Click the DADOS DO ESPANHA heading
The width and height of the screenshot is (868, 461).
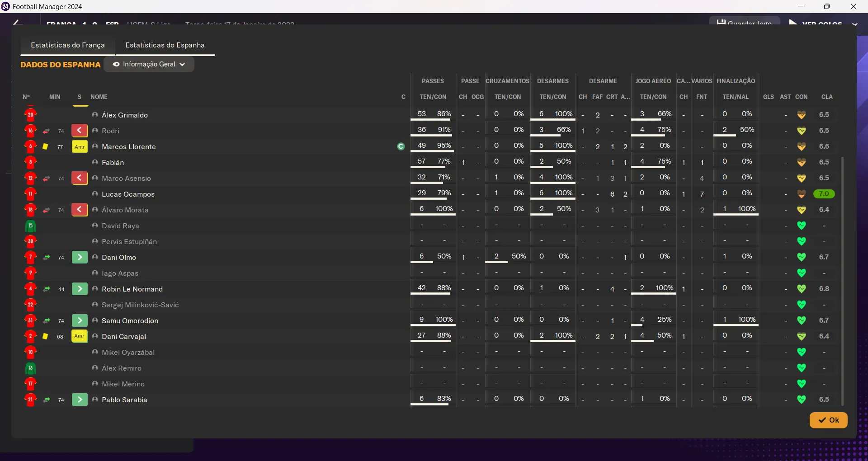61,65
